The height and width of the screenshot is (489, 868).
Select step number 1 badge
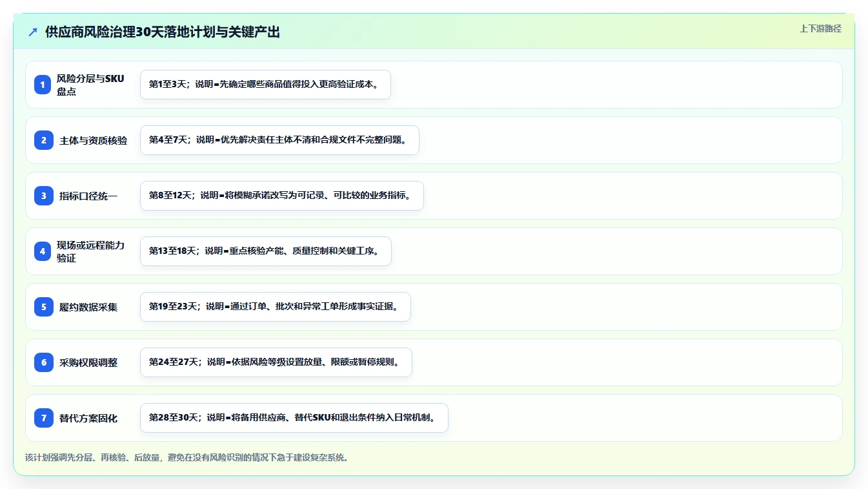point(43,85)
